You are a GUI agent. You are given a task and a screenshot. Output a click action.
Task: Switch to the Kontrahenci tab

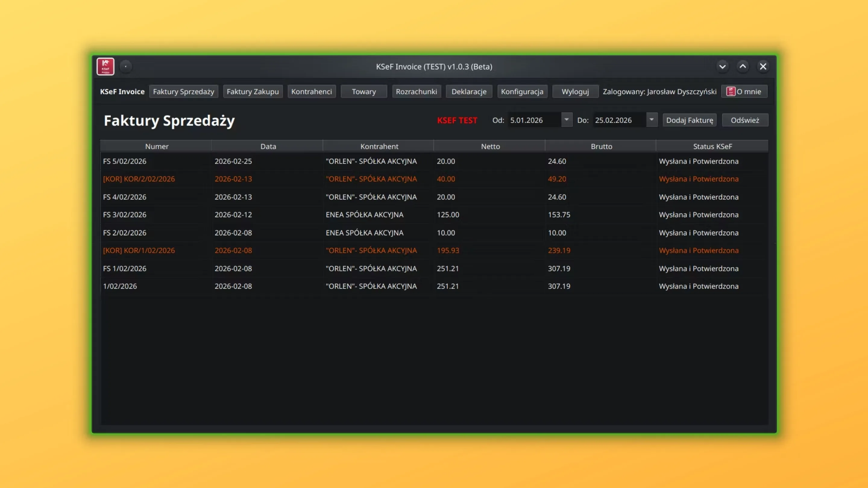coord(311,91)
